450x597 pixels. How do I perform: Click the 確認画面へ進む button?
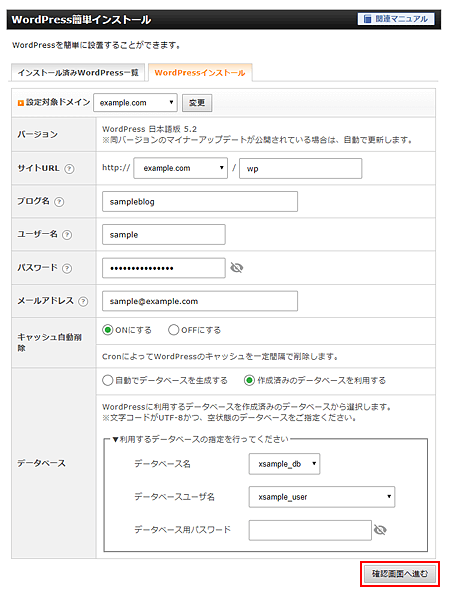(400, 573)
